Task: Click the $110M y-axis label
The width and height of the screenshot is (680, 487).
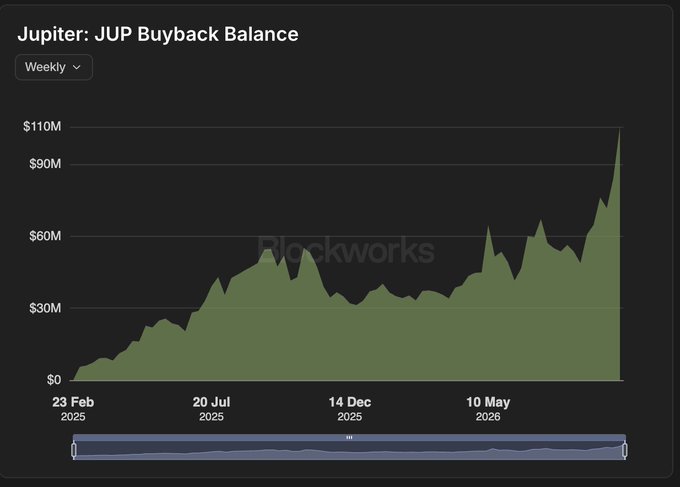Action: [x=42, y=127]
